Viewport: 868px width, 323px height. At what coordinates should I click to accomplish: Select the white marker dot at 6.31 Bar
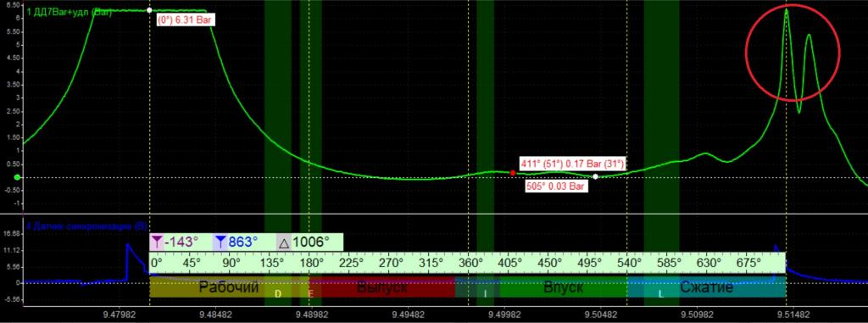149,10
